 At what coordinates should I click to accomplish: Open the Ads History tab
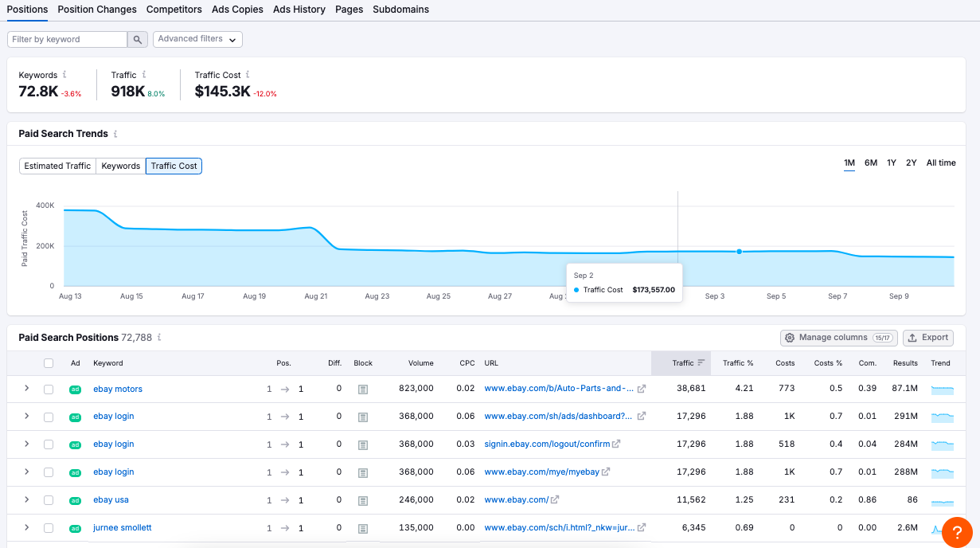point(299,10)
